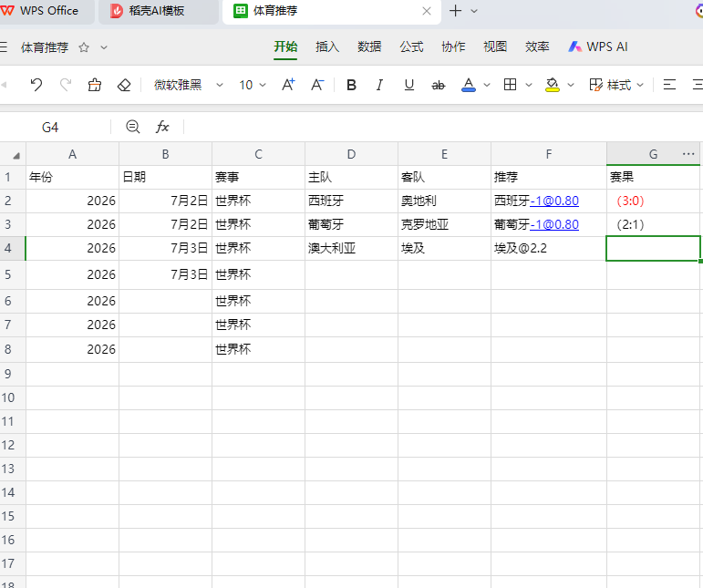Apply the yellow fill color bucket

click(553, 84)
